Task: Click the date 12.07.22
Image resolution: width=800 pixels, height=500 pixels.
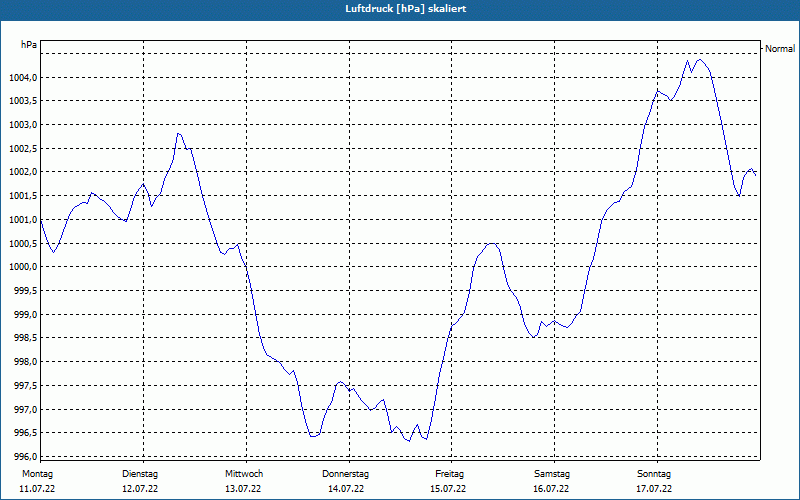Action: 140,489
